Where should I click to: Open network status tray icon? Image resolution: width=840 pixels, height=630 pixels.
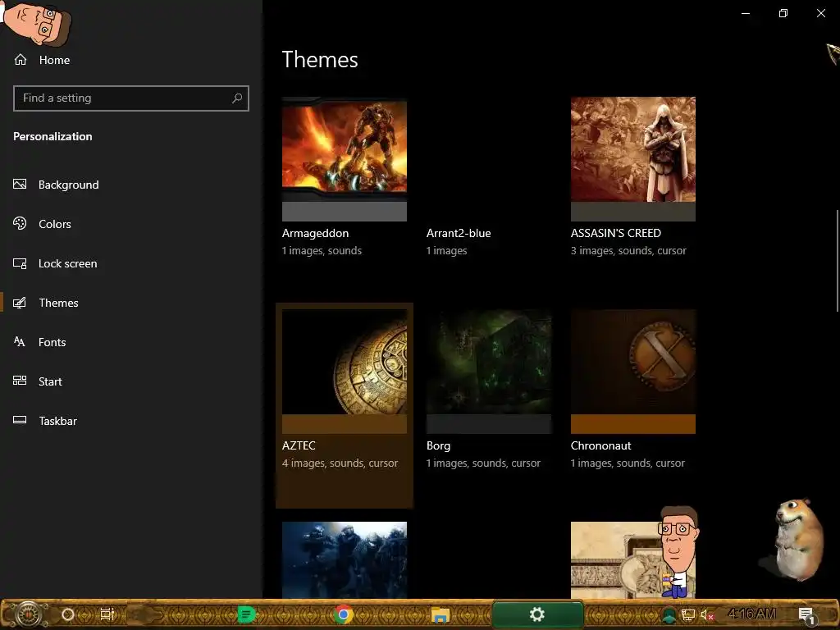point(688,615)
